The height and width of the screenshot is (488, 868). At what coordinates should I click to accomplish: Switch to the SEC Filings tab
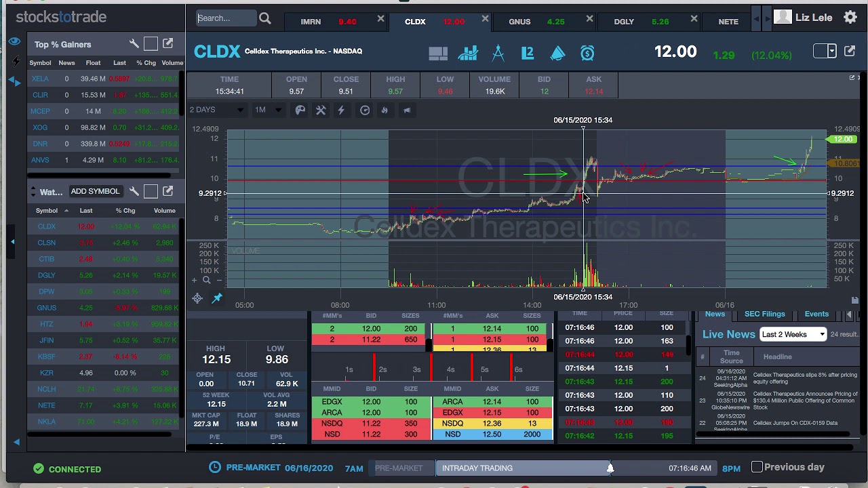[764, 314]
